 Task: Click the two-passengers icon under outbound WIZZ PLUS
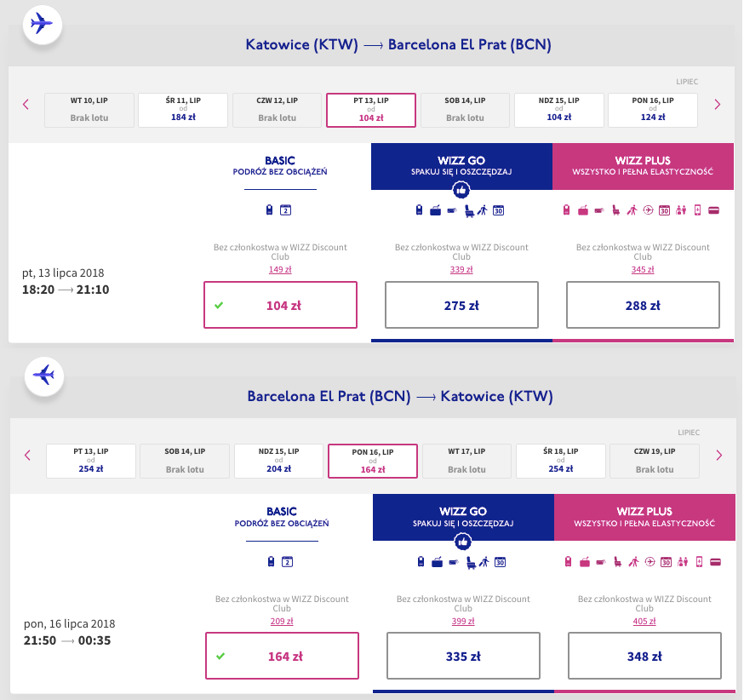click(x=681, y=210)
